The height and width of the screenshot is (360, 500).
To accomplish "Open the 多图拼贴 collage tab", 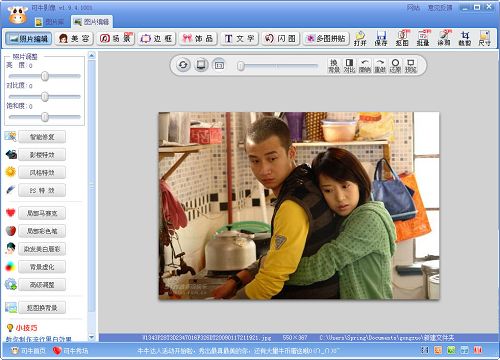I will click(326, 39).
